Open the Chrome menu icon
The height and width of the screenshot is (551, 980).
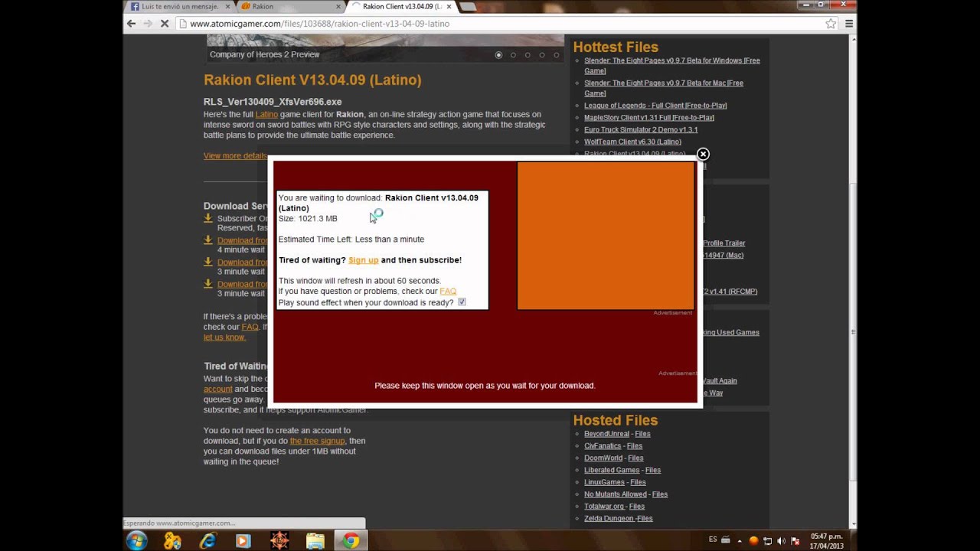(849, 24)
